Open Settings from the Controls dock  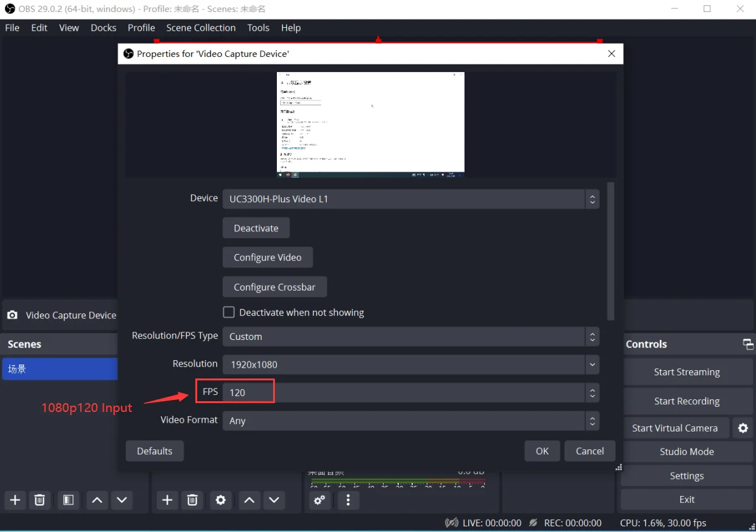pos(686,476)
